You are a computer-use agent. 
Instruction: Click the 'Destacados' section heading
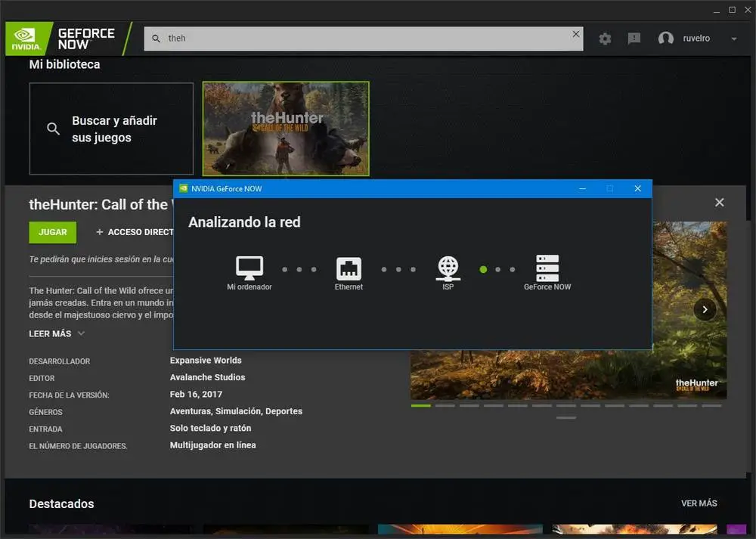pyautogui.click(x=62, y=503)
